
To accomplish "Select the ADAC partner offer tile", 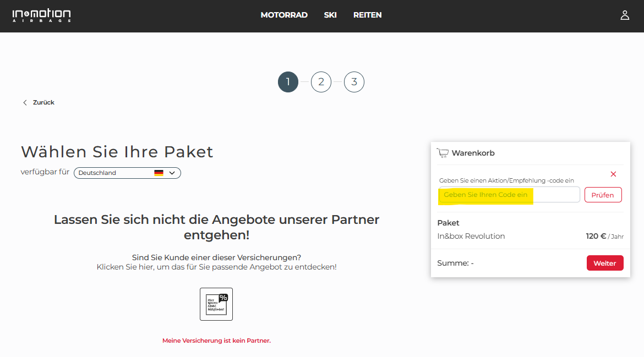I will [216, 304].
